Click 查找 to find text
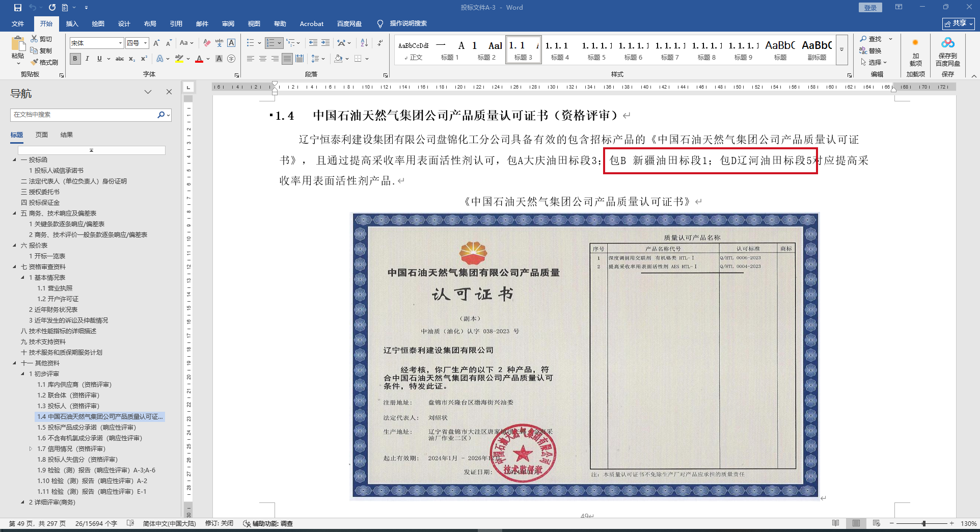This screenshot has height=532, width=980. pos(871,39)
